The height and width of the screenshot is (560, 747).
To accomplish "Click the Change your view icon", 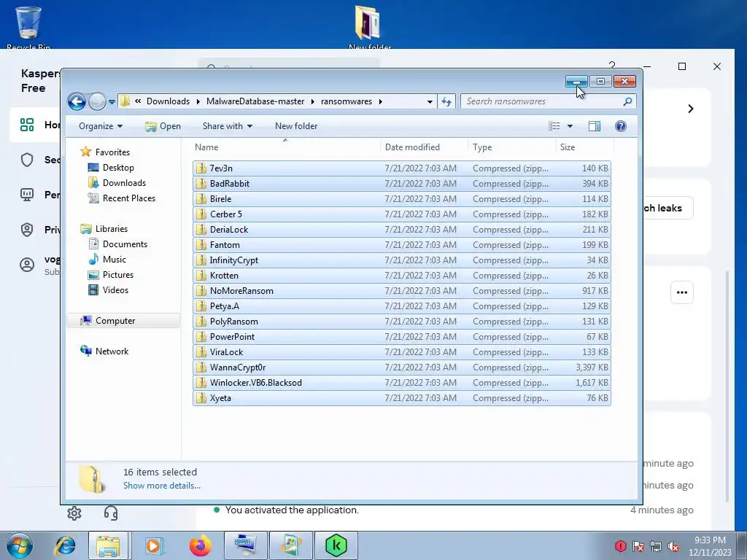I will [554, 126].
